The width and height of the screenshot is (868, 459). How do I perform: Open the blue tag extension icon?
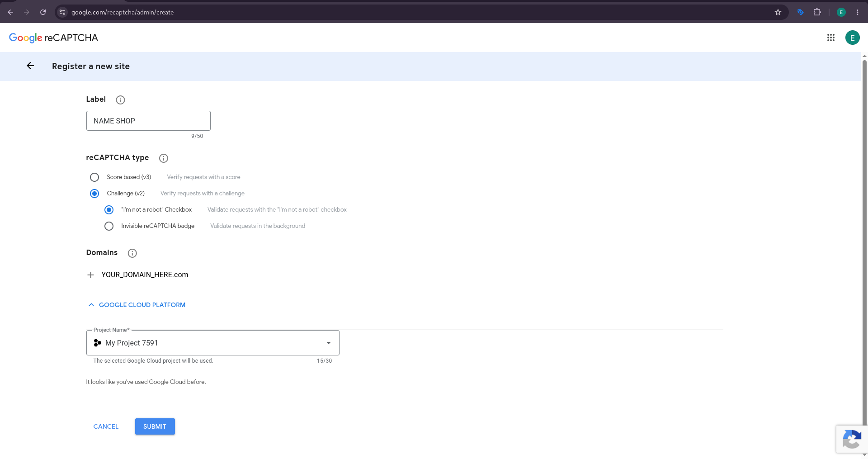(x=800, y=12)
